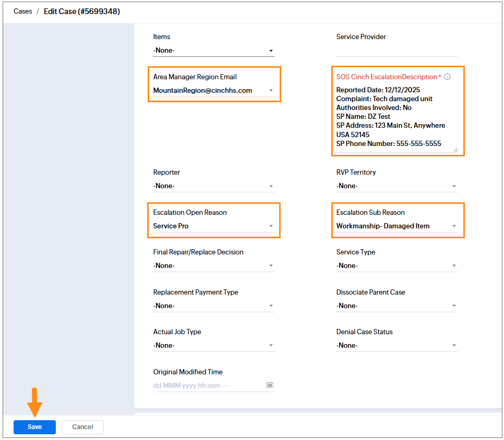Screen dimensions: 504x440
Task: Click into the Service Provider field
Action: [397, 51]
